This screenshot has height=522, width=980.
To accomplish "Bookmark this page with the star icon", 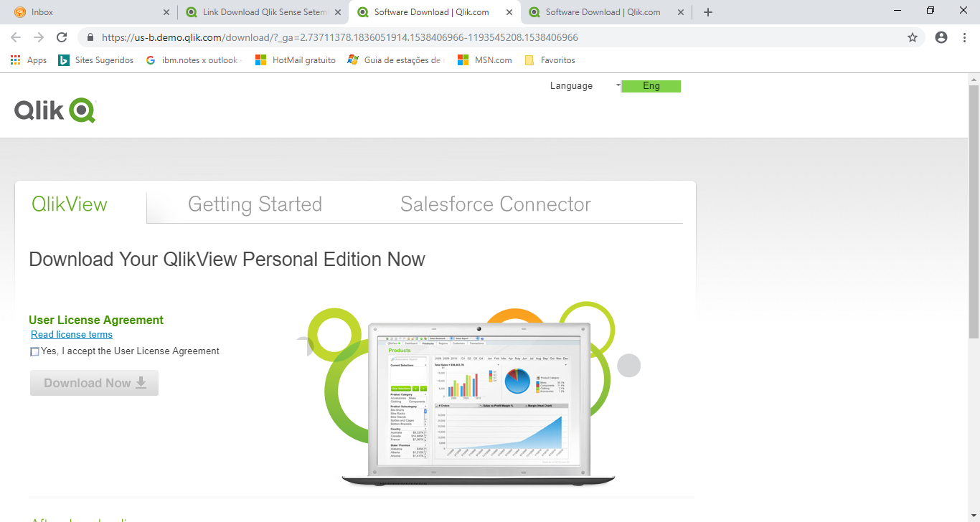I will [x=913, y=37].
